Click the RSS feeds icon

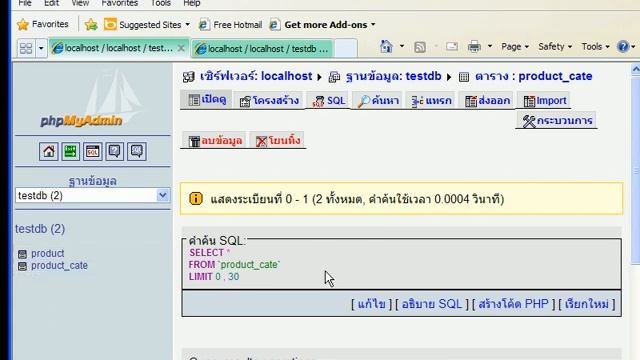[x=420, y=47]
